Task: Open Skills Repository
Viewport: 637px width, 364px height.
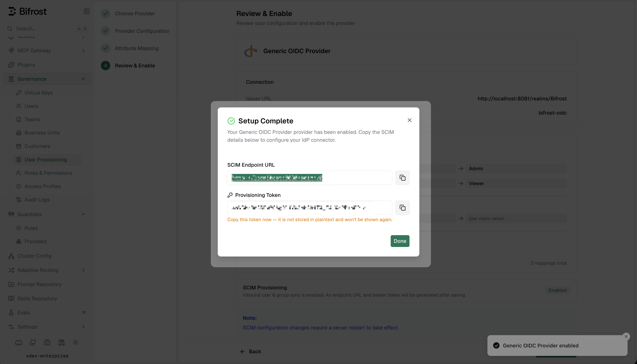Action: point(47,299)
